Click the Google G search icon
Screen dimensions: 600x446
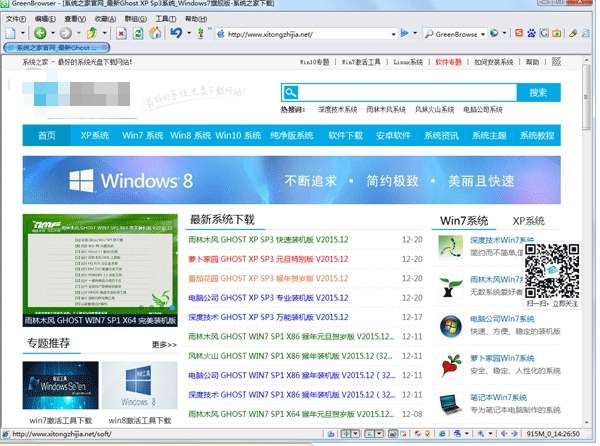coord(544,33)
